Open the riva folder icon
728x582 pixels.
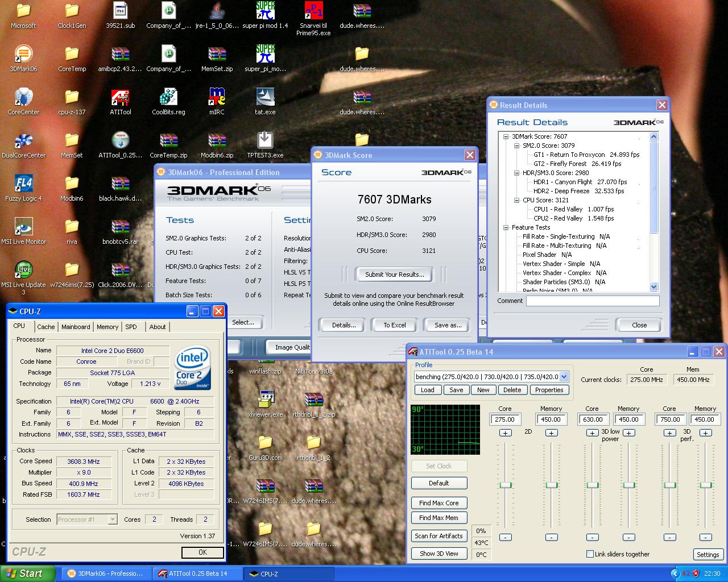72,231
